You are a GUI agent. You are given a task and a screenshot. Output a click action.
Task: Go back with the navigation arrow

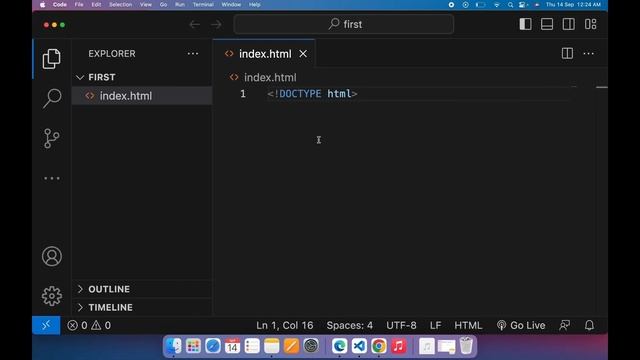[x=195, y=24]
